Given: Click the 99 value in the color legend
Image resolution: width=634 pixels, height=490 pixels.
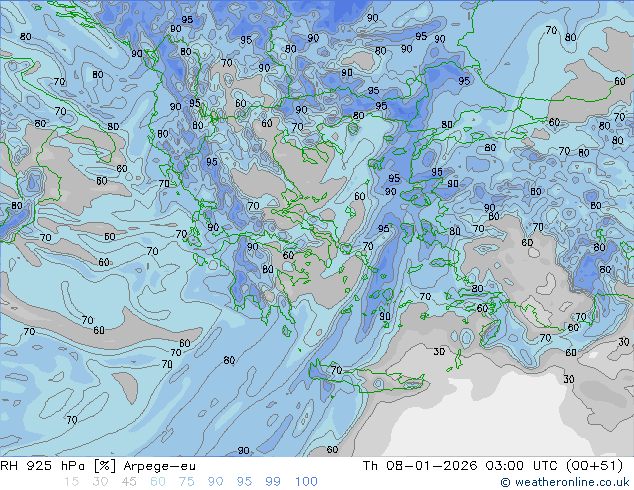Looking at the screenshot, I should tap(273, 482).
